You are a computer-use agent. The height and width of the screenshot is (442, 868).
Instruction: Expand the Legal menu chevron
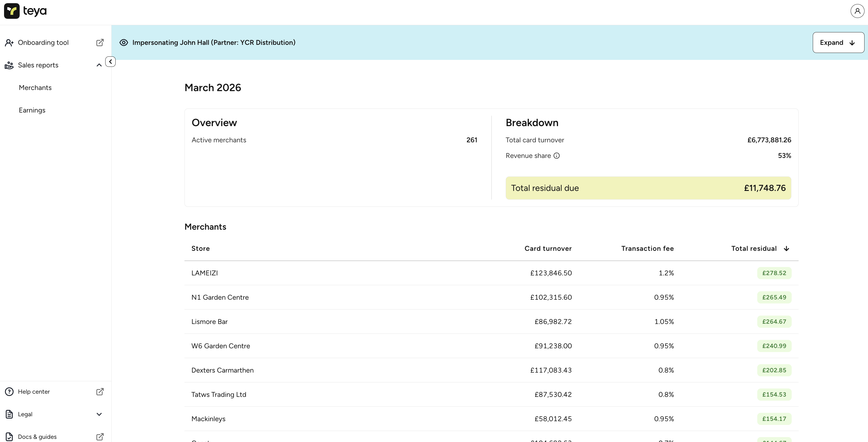(x=99, y=414)
